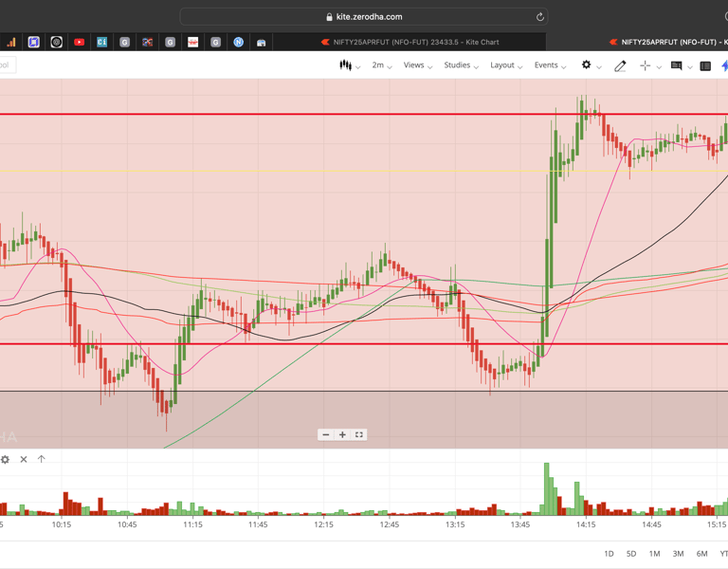Set chart range to 1D
Viewport: 728px width, 569px height.
[x=609, y=554]
